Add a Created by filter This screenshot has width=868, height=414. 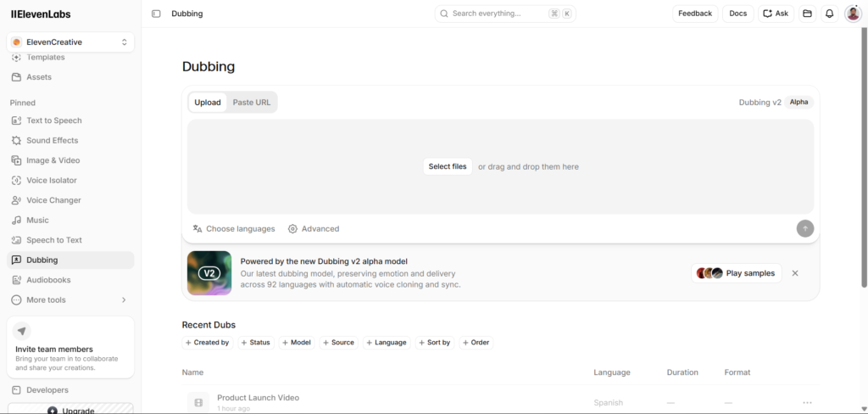point(208,343)
